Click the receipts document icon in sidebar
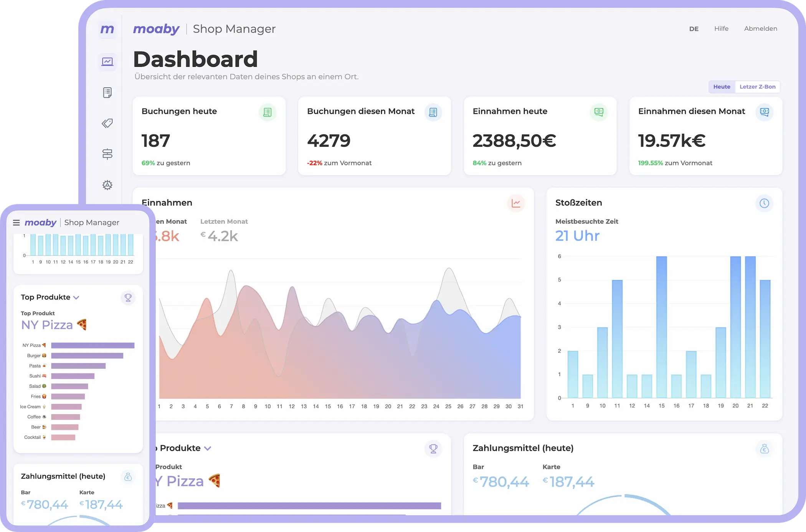 tap(107, 93)
